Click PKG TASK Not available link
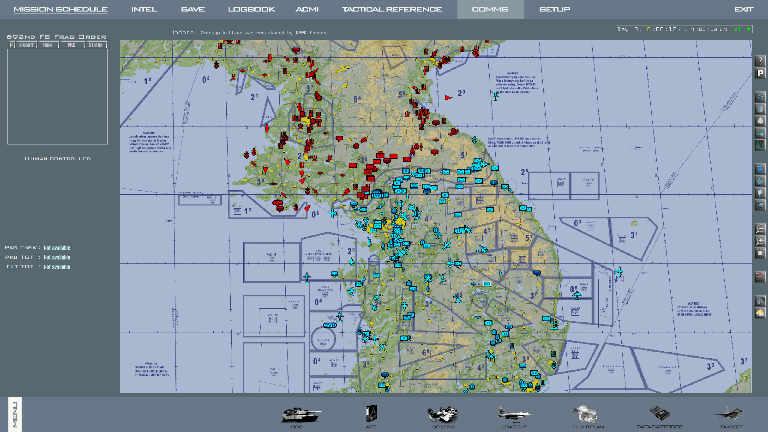Viewport: 768px width, 432px height. [57, 248]
